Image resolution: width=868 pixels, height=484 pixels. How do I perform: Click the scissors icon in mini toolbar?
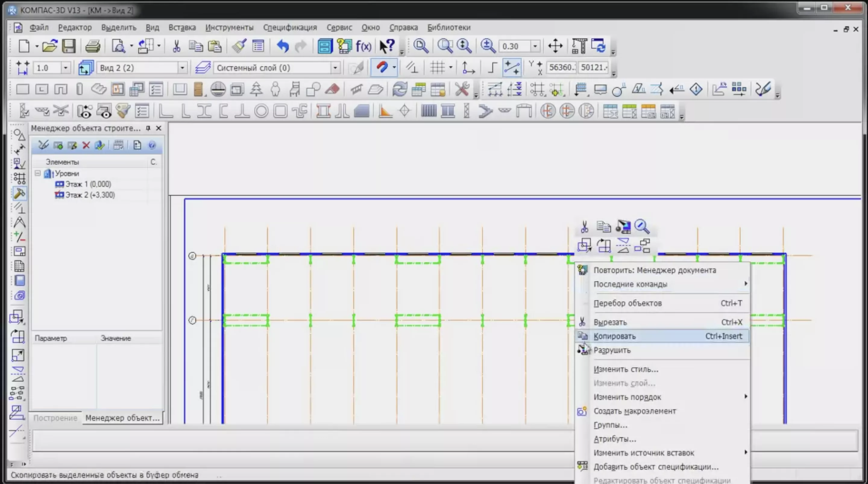click(585, 227)
